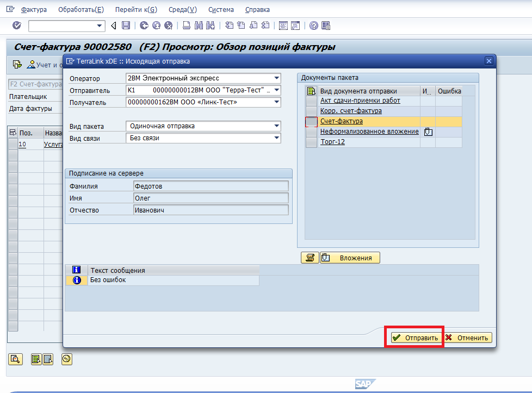Click the Print icon in the toolbar

coord(186,26)
